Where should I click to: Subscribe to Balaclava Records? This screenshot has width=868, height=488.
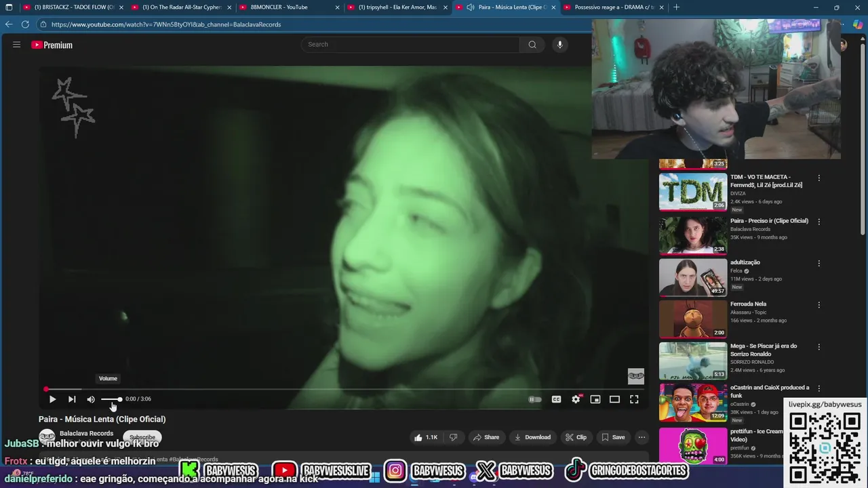142,437
